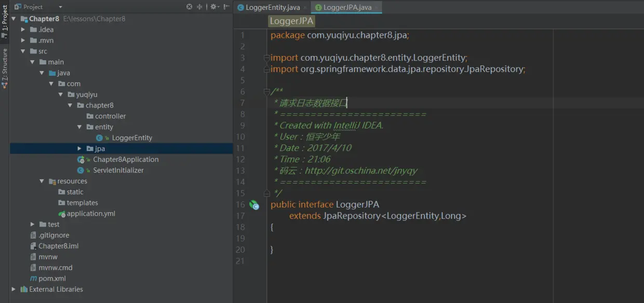Click the Spring bean gutter icon on line 16
The image size is (644, 303).
click(254, 205)
